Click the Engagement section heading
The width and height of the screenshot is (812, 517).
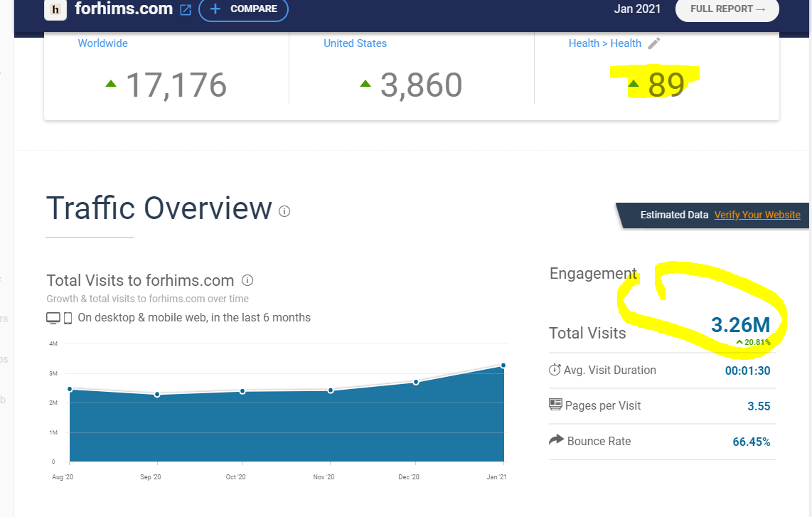point(593,274)
